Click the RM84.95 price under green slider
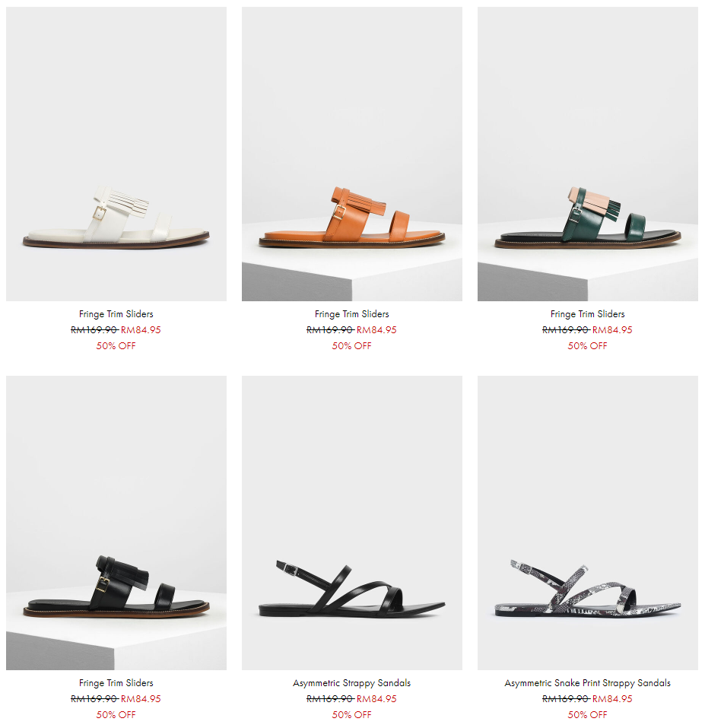The image size is (705, 728). 612,329
